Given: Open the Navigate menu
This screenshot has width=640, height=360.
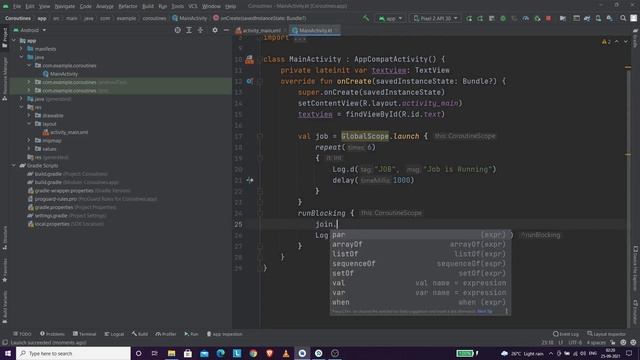Looking at the screenshot, I should coord(64,7).
